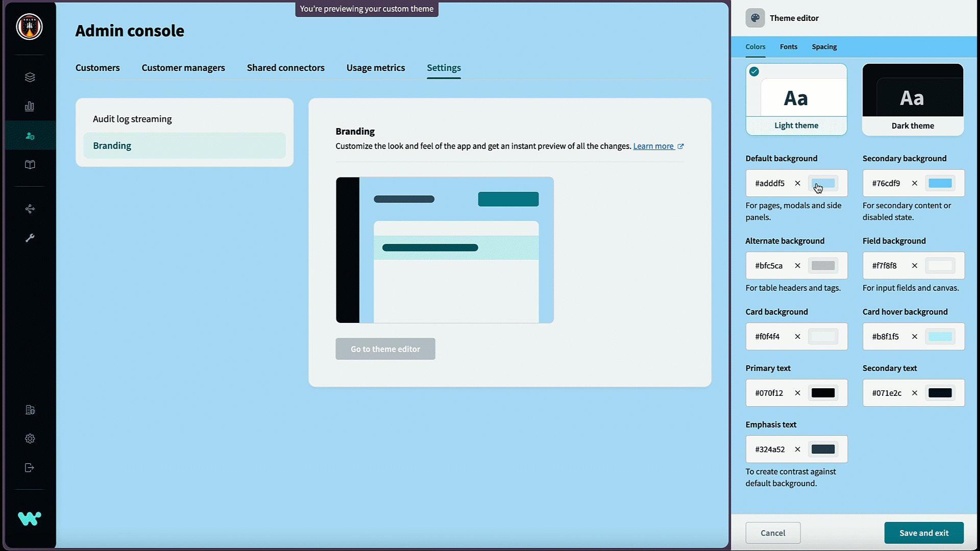Open the Secondary background color swatch
This screenshot has width=980, height=551.
click(940, 183)
